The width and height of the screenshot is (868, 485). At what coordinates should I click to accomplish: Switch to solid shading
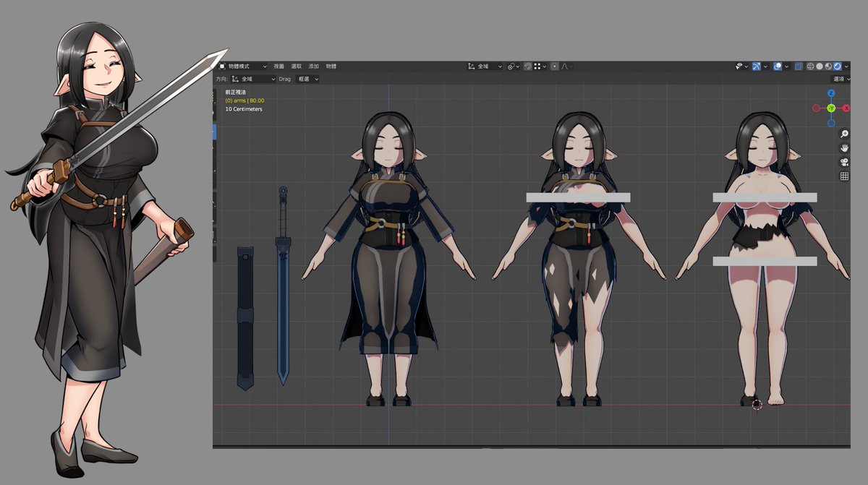coord(820,66)
